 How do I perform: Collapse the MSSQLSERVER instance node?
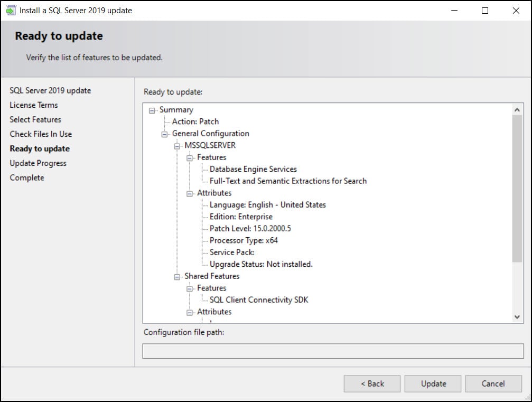(177, 146)
